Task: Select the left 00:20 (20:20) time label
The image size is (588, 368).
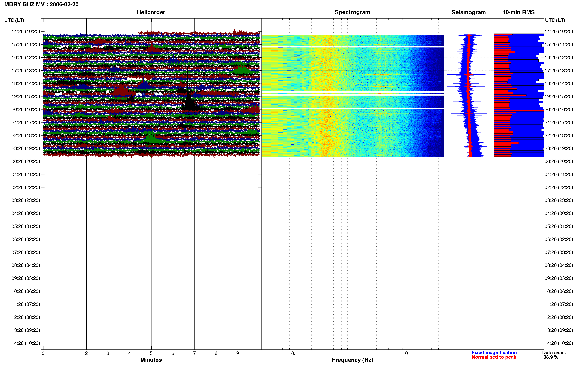Action: point(26,161)
